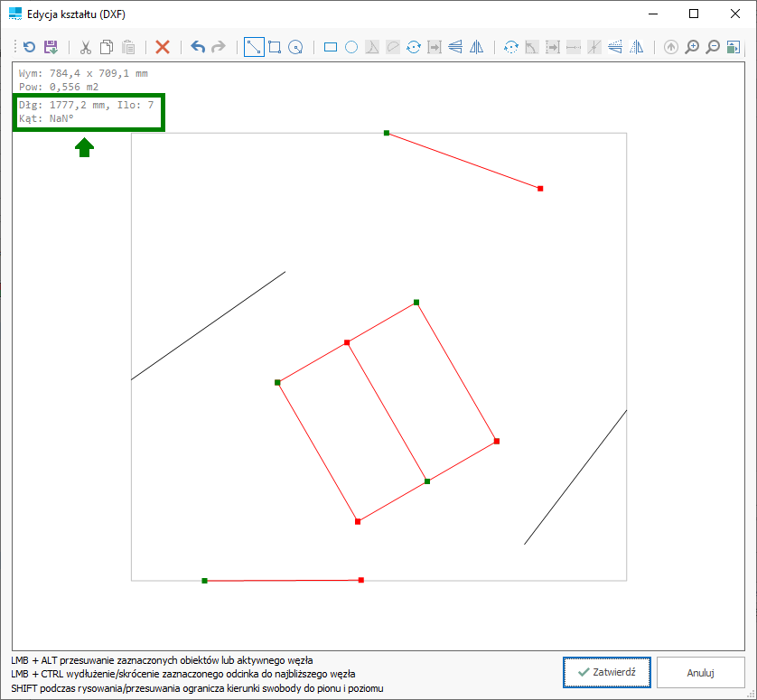This screenshot has width=757, height=700.
Task: Click the 'LMB + ALT' hint line
Action: pyautogui.click(x=162, y=660)
